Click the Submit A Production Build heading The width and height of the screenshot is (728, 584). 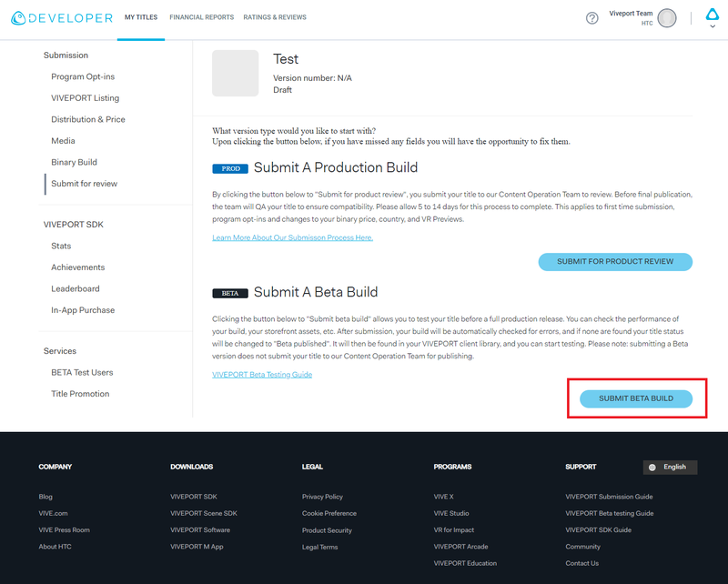click(x=336, y=167)
